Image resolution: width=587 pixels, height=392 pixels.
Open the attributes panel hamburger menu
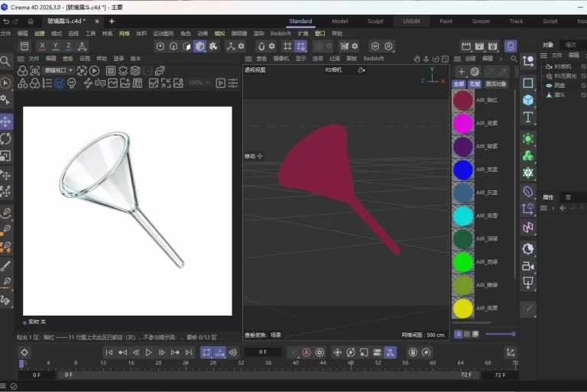pyautogui.click(x=543, y=208)
